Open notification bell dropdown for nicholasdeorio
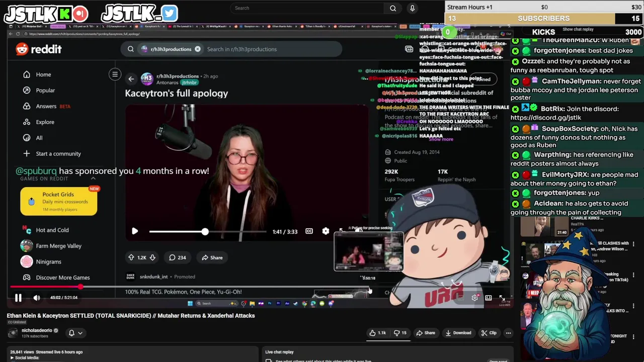 tap(75, 333)
